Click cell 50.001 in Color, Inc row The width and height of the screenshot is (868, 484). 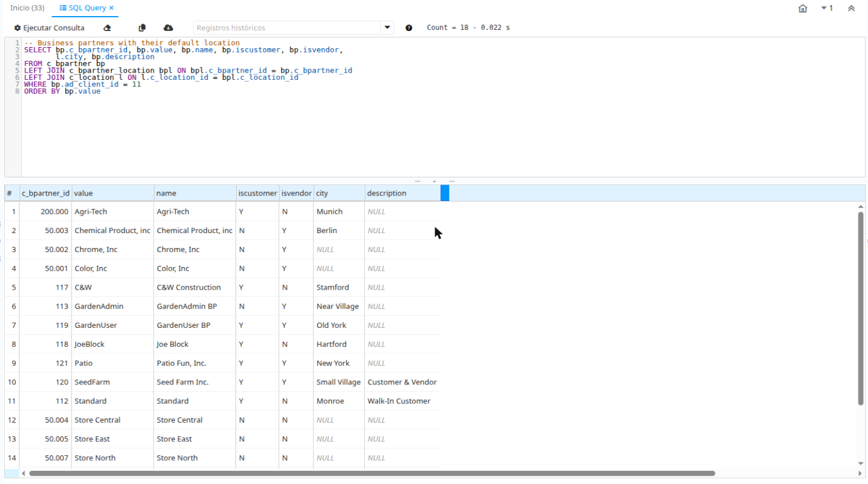[x=46, y=269]
